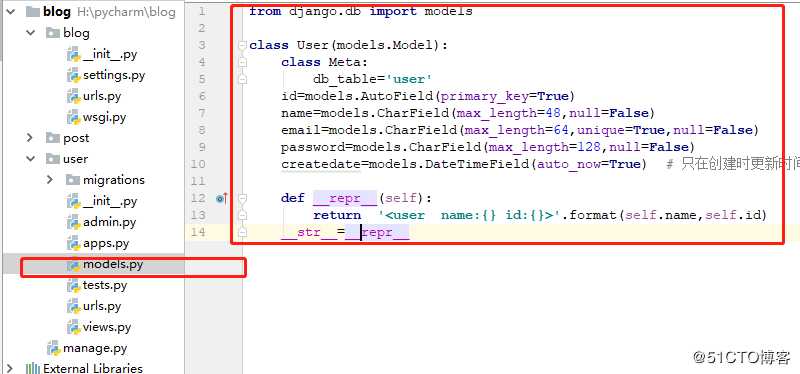This screenshot has height=374, width=800.
Task: Click line number 6 in the gutter
Action: pyautogui.click(x=203, y=96)
